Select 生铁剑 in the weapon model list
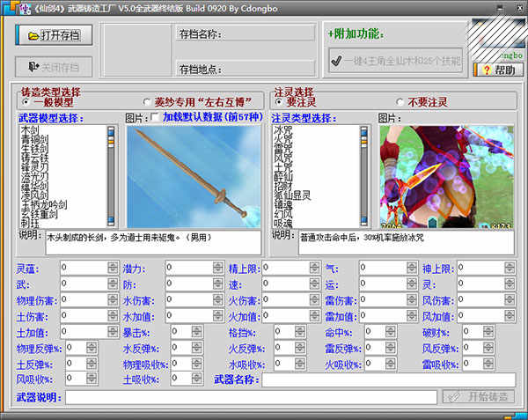This screenshot has width=528, height=420. tap(34, 149)
